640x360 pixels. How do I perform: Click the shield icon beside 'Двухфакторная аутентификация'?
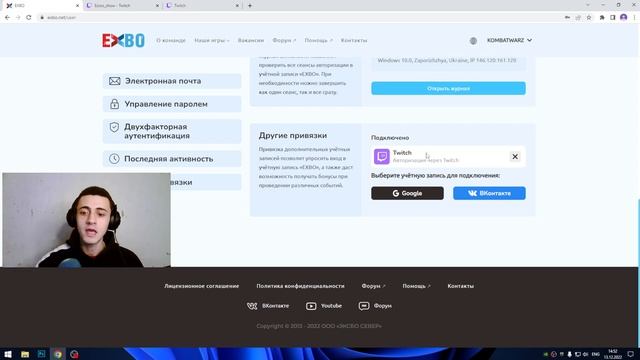point(114,127)
